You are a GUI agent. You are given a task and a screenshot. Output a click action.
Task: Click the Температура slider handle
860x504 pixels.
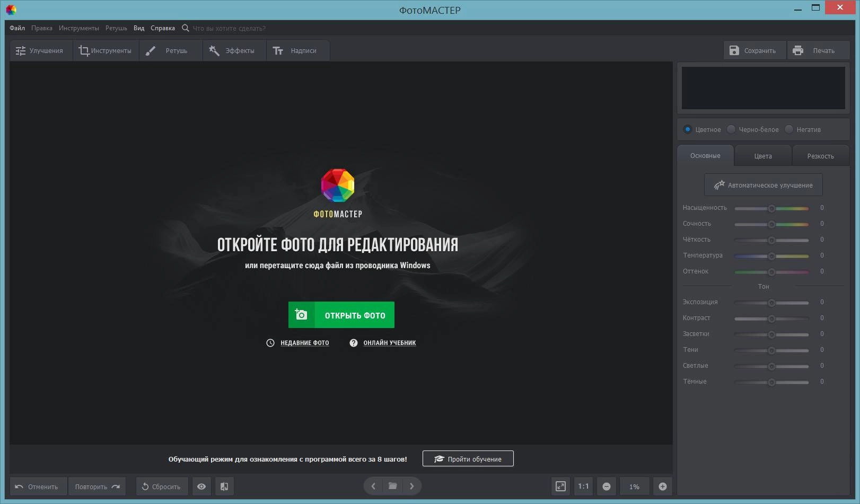click(771, 256)
